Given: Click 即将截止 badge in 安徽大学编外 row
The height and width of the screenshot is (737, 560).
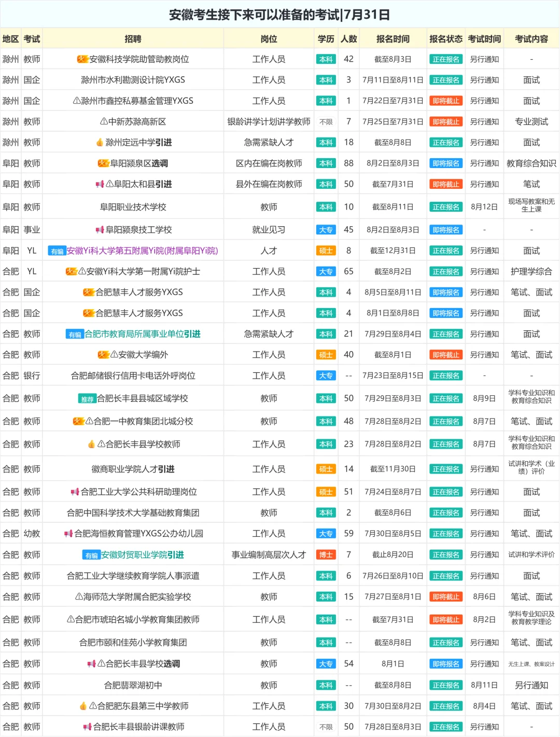Looking at the screenshot, I should tap(446, 355).
